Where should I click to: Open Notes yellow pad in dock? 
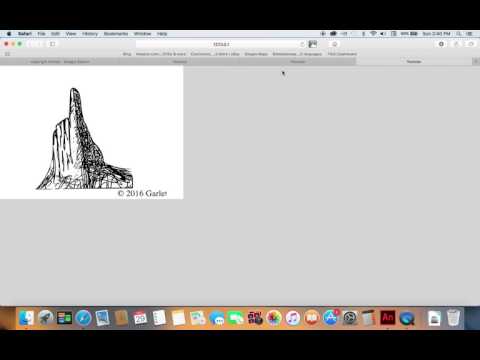click(x=178, y=318)
